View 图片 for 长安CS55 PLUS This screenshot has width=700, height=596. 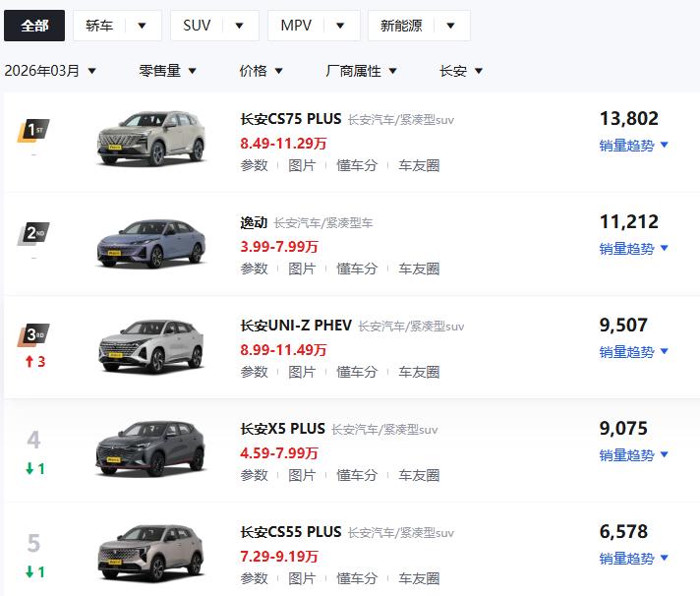302,578
